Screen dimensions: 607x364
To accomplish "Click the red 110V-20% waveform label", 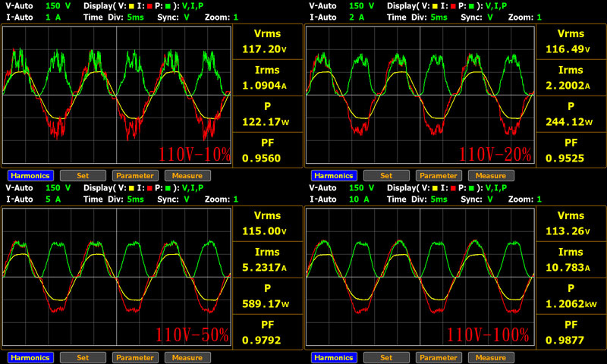I will point(495,155).
